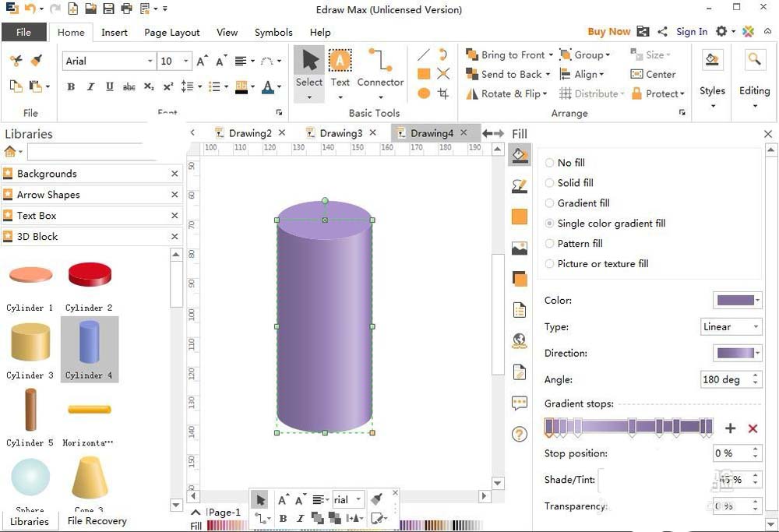Apply Underline from the ribbon

pyautogui.click(x=109, y=87)
